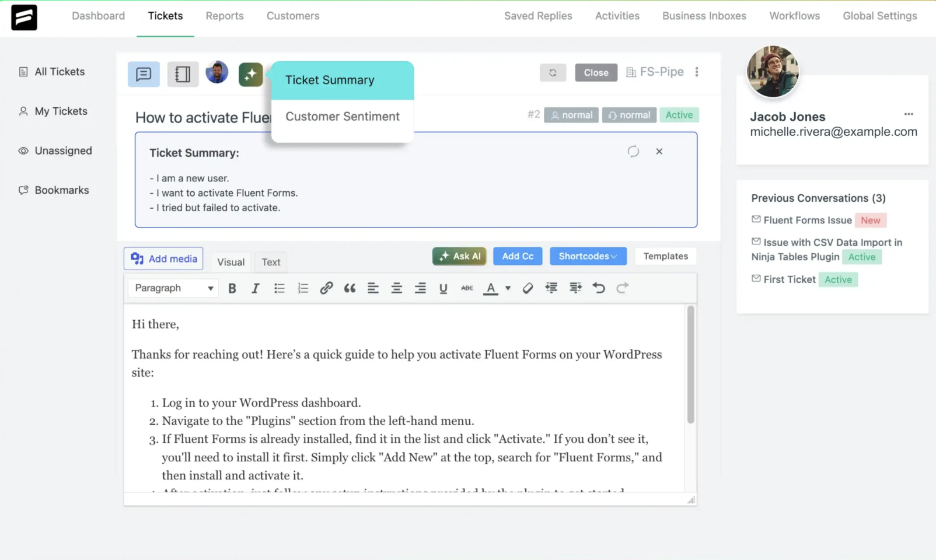The image size is (936, 560).
Task: Refresh the ticket using the sync icon
Action: (553, 73)
